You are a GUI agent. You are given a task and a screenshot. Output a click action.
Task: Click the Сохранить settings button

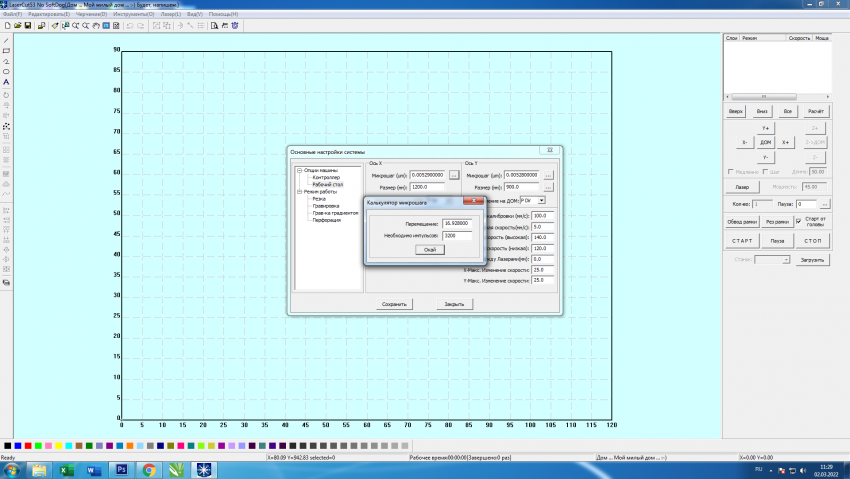coord(394,305)
